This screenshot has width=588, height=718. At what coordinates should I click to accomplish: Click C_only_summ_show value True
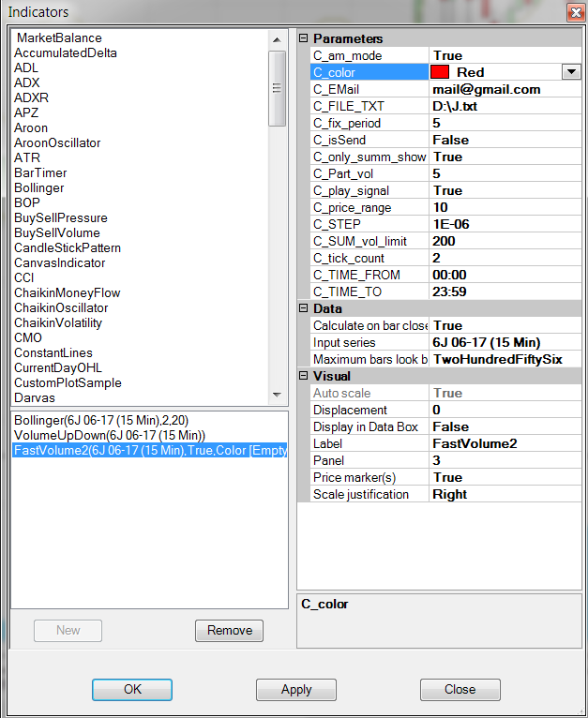point(505,157)
